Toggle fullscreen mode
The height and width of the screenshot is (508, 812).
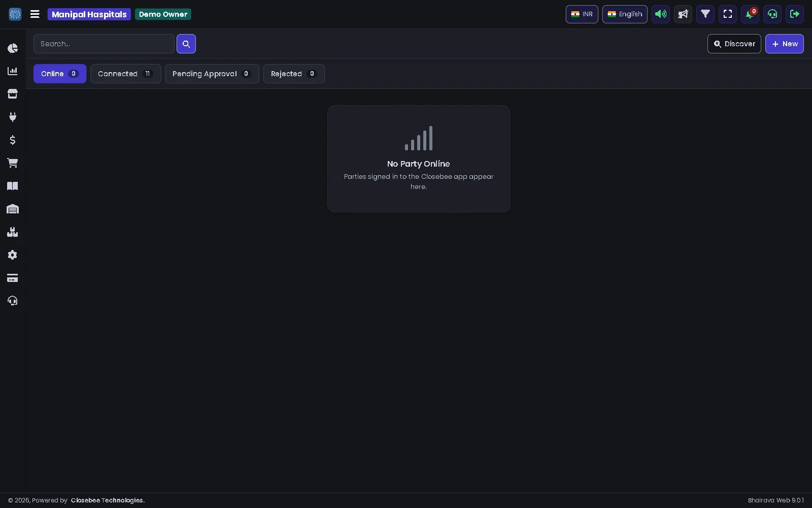tap(728, 14)
